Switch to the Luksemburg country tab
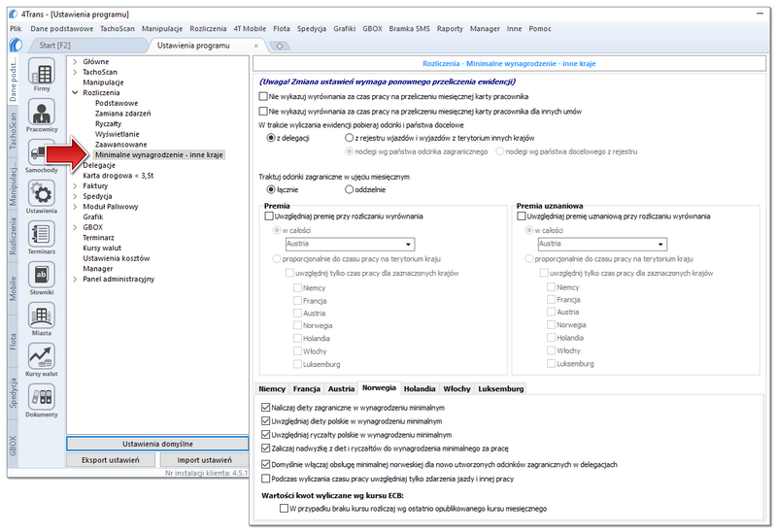The image size is (777, 532). 500,389
